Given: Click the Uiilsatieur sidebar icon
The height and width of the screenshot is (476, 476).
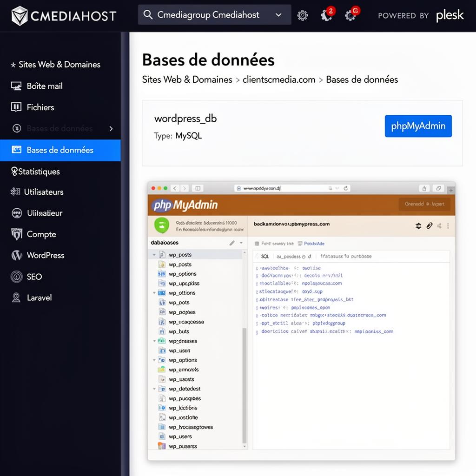Looking at the screenshot, I should pos(17,213).
